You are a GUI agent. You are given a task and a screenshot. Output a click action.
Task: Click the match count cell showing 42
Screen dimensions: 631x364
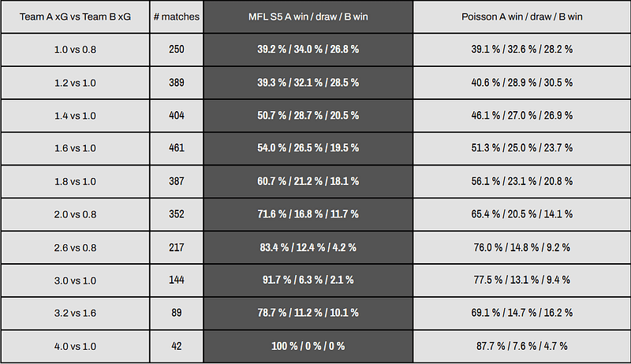[x=177, y=346]
